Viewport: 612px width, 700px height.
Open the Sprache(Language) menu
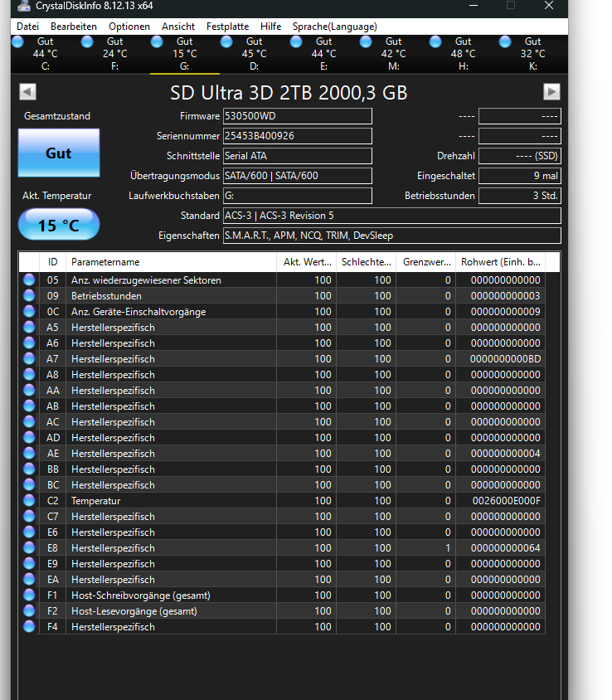click(x=335, y=27)
